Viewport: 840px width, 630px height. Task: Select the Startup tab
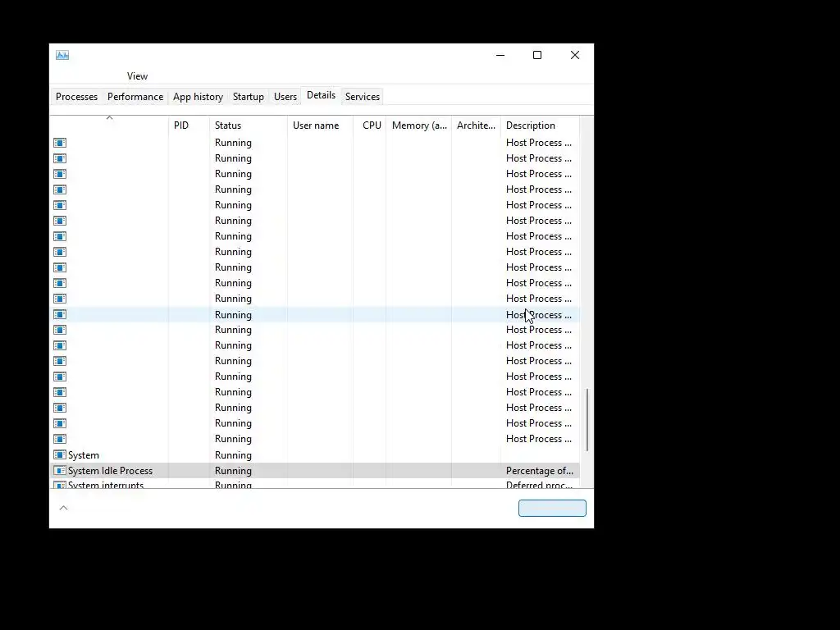tap(248, 97)
